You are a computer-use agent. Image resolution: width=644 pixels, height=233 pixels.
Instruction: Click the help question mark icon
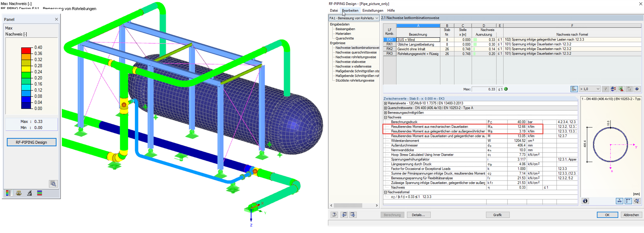pyautogui.click(x=334, y=215)
